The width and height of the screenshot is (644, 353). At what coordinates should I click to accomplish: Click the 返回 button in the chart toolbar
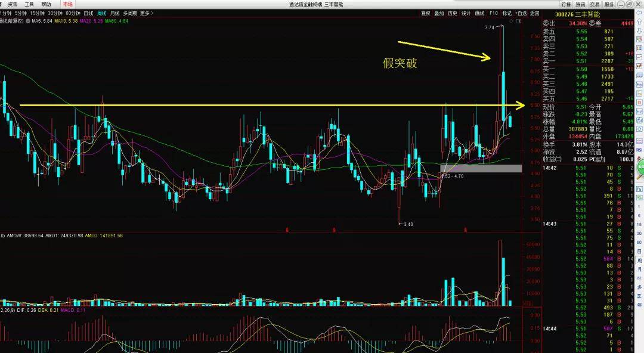click(x=534, y=13)
